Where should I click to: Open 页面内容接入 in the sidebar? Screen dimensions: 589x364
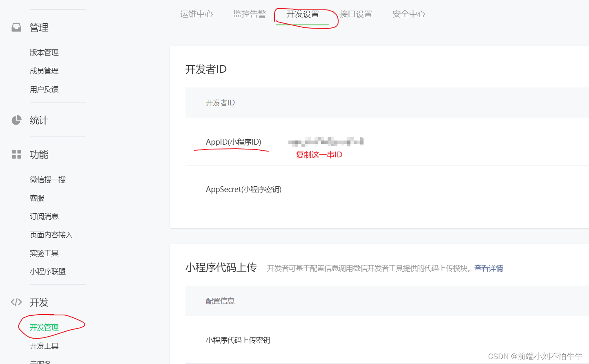pos(51,234)
